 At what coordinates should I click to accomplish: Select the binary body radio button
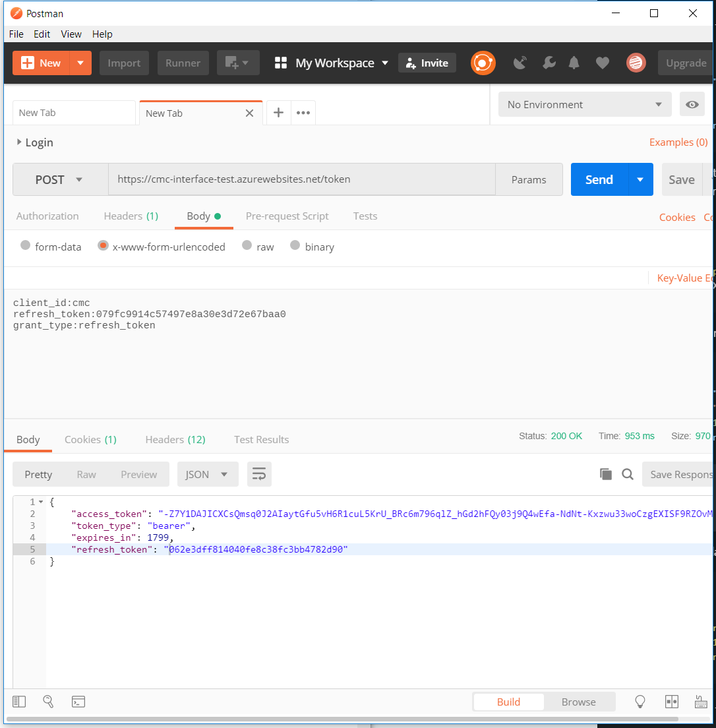pos(295,246)
